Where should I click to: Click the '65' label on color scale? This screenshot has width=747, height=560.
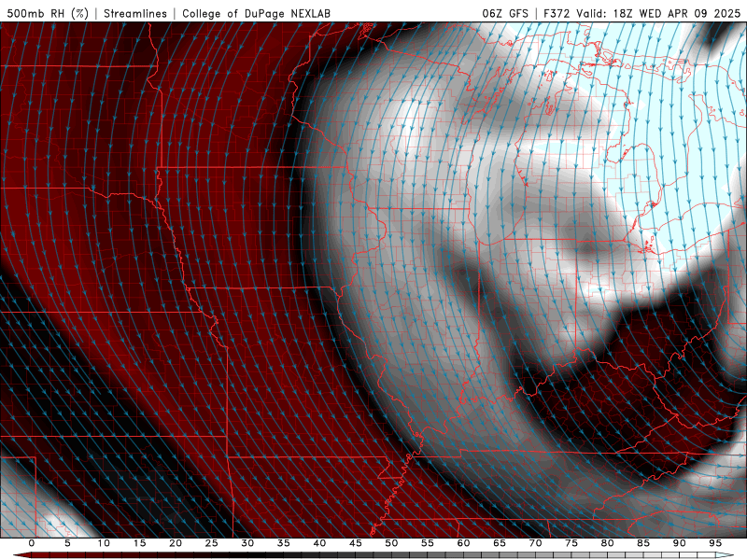coord(500,543)
